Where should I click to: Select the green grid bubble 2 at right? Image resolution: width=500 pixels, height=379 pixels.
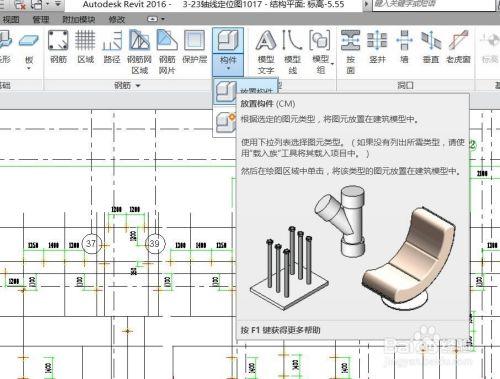[x=473, y=145]
